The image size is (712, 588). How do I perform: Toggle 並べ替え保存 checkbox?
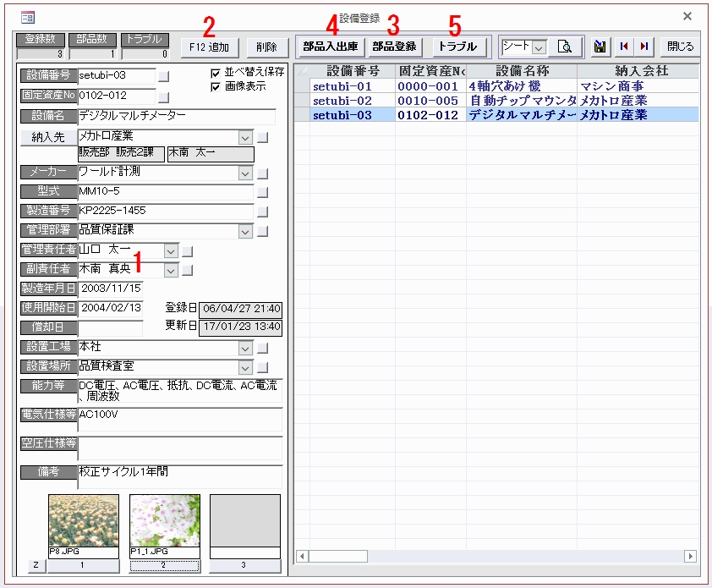tap(216, 73)
